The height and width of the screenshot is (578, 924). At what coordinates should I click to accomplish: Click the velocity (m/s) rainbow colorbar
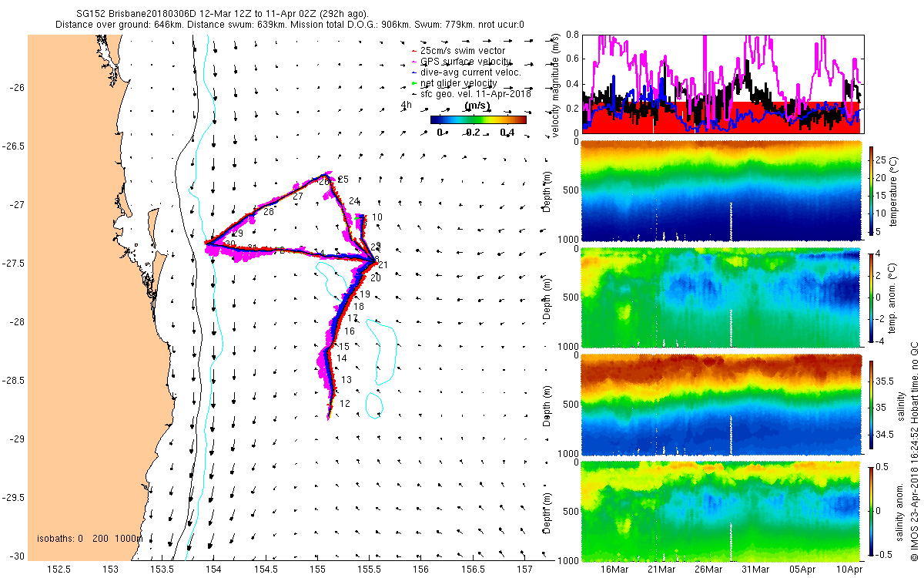(478, 119)
